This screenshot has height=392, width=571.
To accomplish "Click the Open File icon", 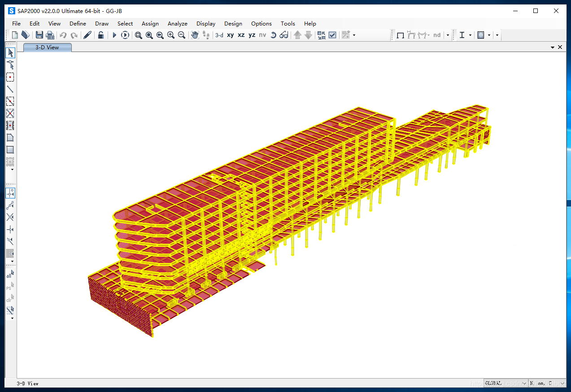I will coord(26,35).
